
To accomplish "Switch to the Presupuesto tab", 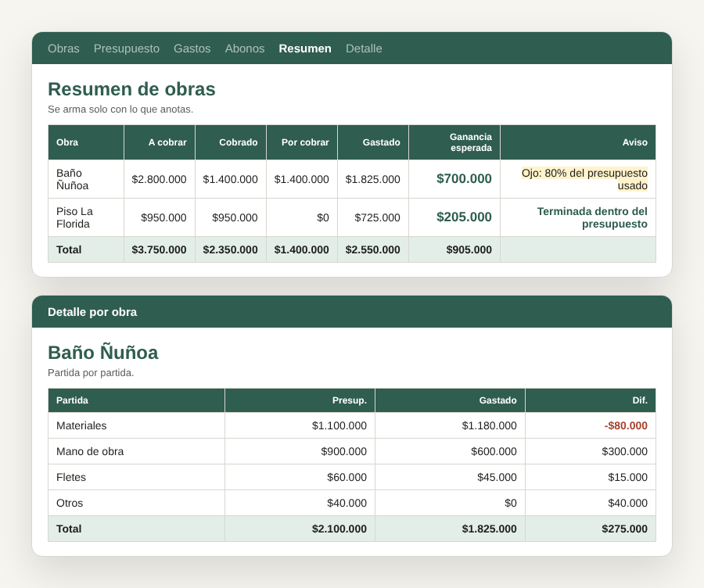I will coord(127,48).
